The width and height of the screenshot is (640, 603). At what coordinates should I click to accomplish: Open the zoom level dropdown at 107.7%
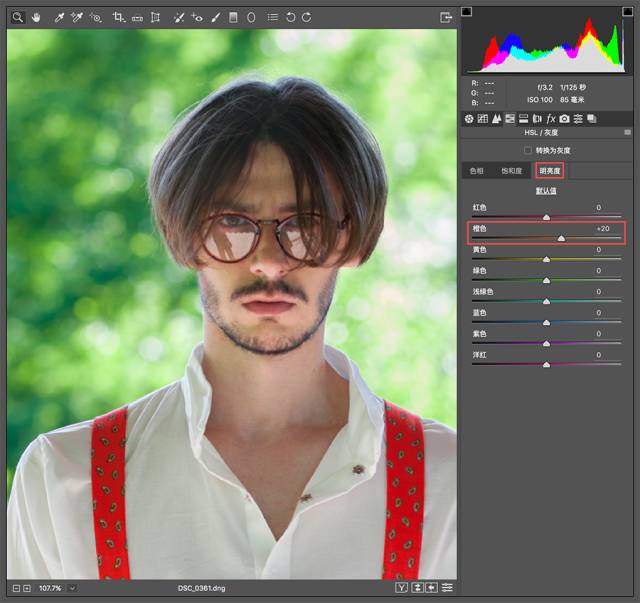tap(72, 588)
